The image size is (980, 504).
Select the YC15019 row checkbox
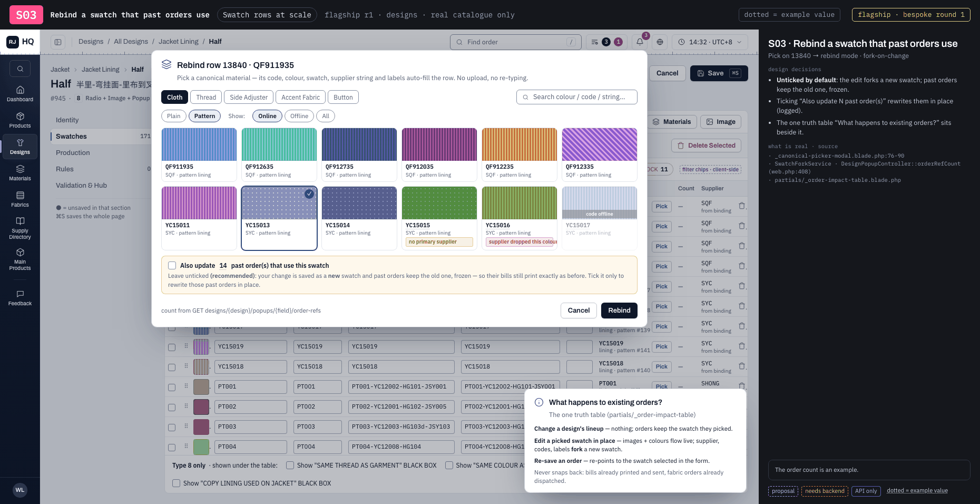[x=172, y=347]
